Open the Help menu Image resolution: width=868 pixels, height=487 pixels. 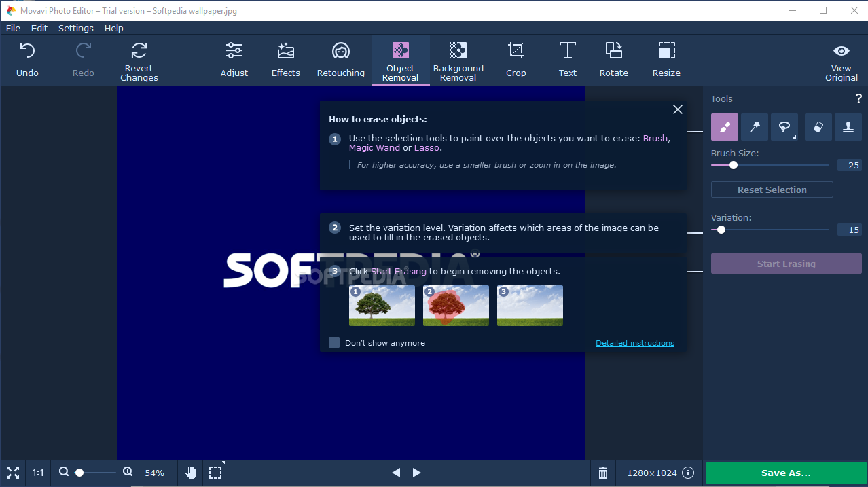(x=114, y=28)
